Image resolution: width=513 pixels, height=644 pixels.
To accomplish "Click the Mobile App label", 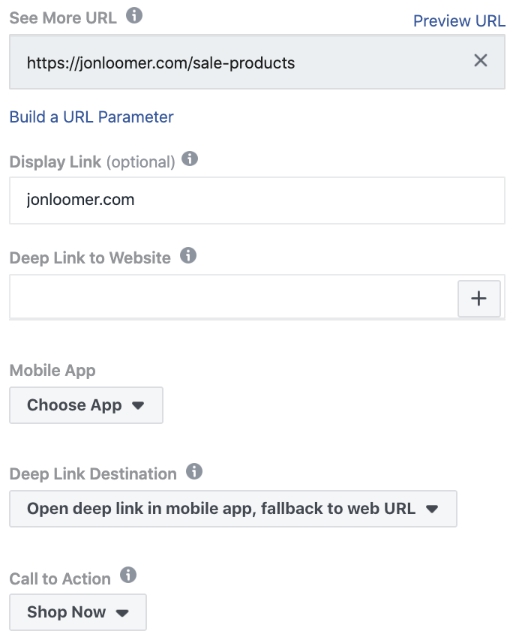I will point(52,370).
